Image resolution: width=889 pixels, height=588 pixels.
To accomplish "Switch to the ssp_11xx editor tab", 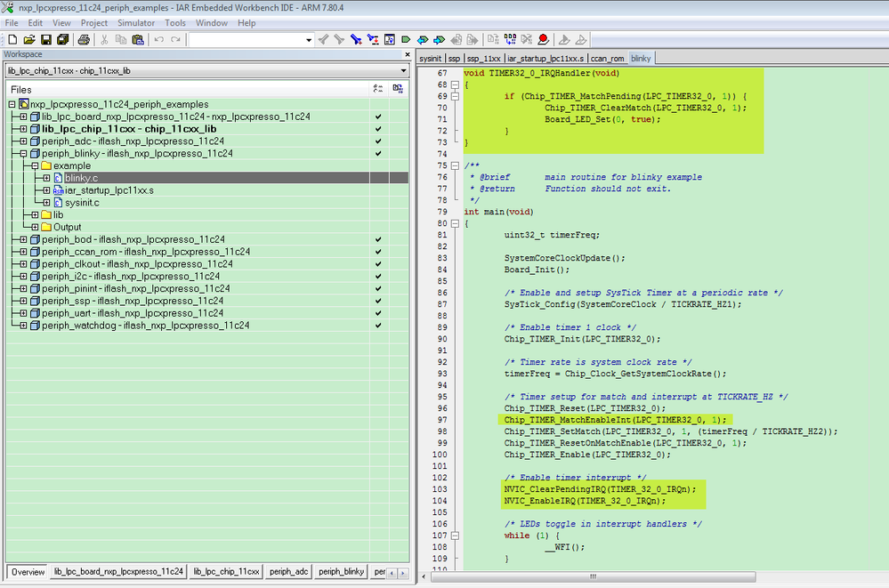I will pyautogui.click(x=483, y=59).
